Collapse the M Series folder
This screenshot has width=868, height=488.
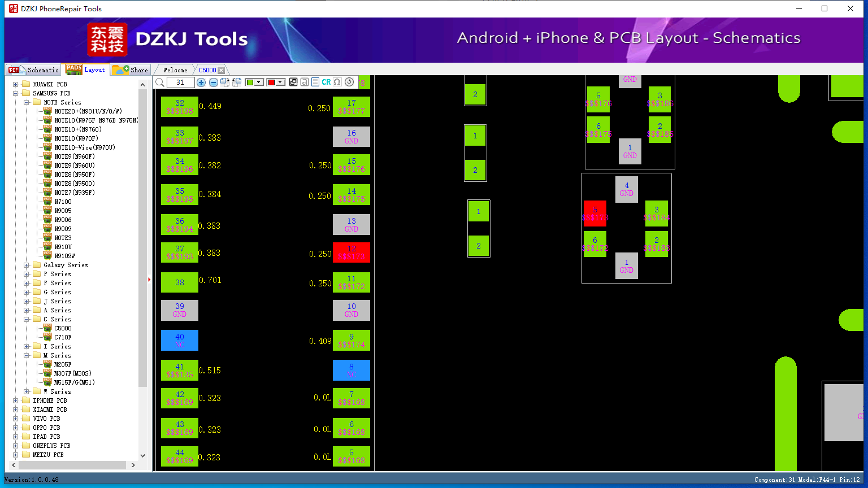[x=27, y=355]
